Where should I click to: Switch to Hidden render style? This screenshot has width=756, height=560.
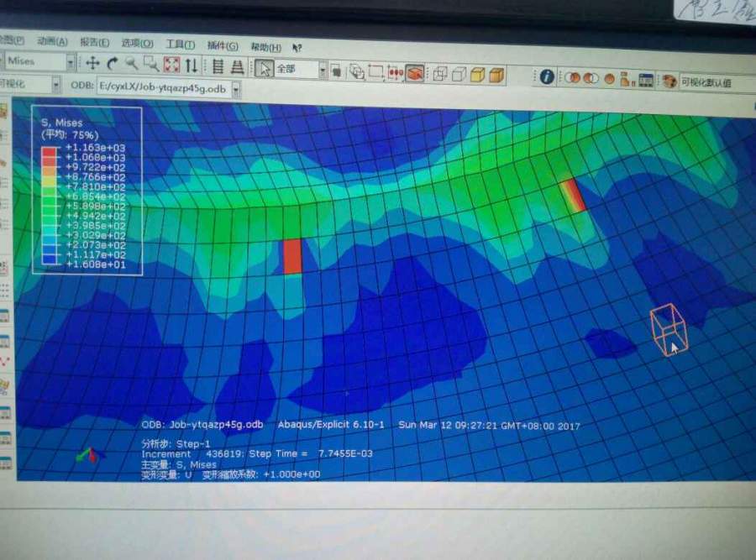459,74
